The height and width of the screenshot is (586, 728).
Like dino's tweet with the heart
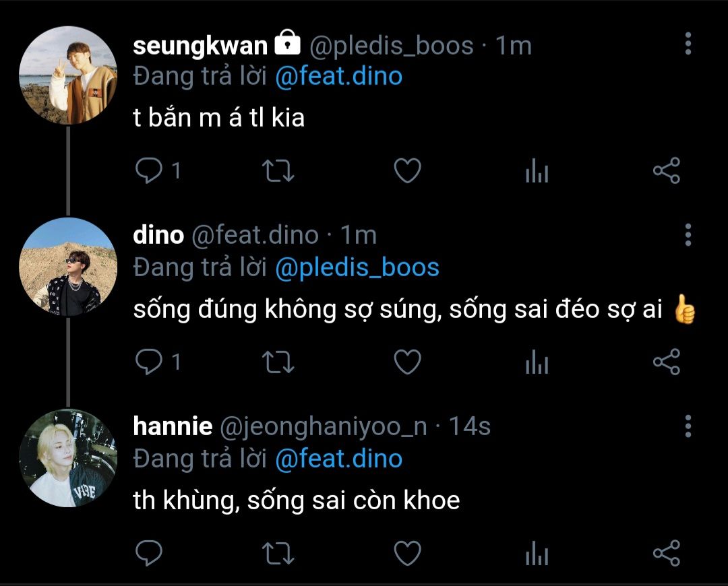pyautogui.click(x=407, y=363)
